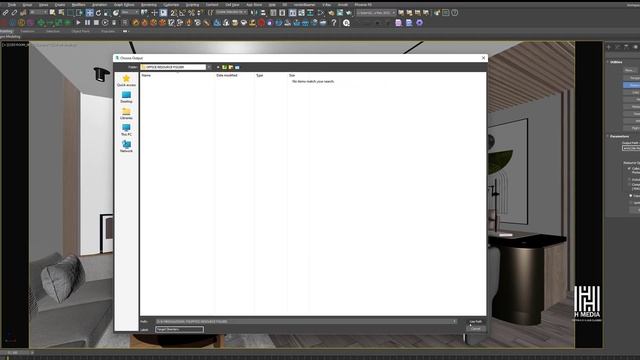Activate the Select and Scale tool
Viewport: 640px width, 360px height.
coord(107,13)
